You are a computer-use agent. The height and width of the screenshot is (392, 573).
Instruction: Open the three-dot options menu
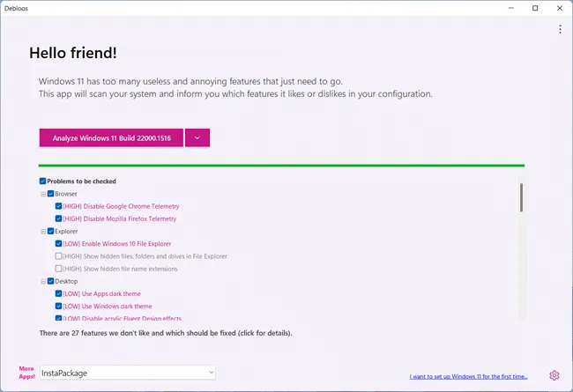pos(560,29)
